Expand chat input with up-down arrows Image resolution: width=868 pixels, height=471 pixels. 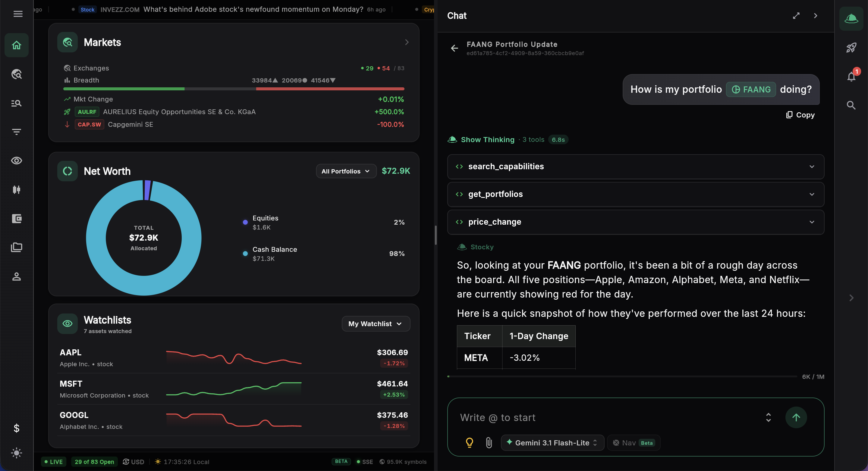tap(769, 417)
